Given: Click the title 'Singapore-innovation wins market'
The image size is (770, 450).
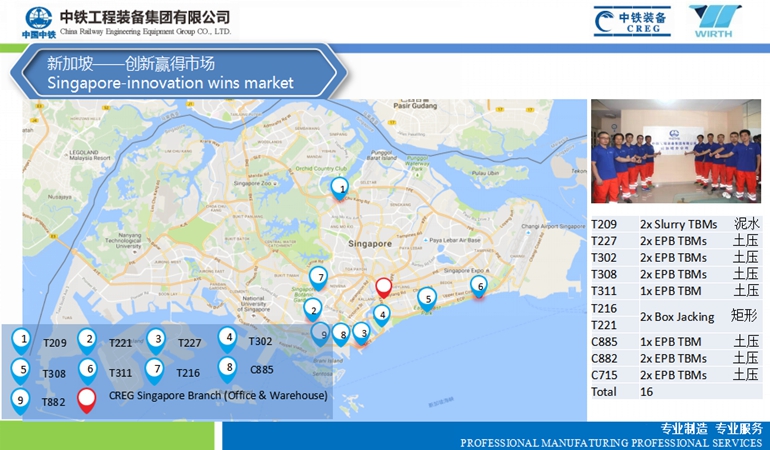Looking at the screenshot, I should click(x=170, y=83).
